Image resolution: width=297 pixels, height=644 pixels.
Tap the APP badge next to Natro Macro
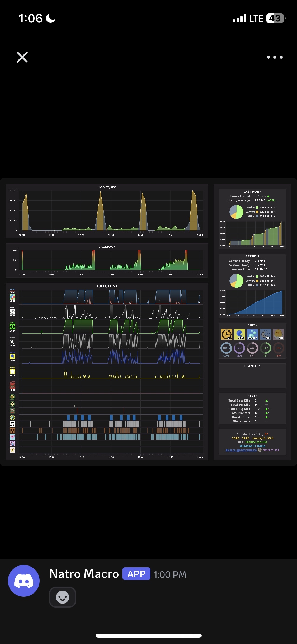pyautogui.click(x=136, y=574)
